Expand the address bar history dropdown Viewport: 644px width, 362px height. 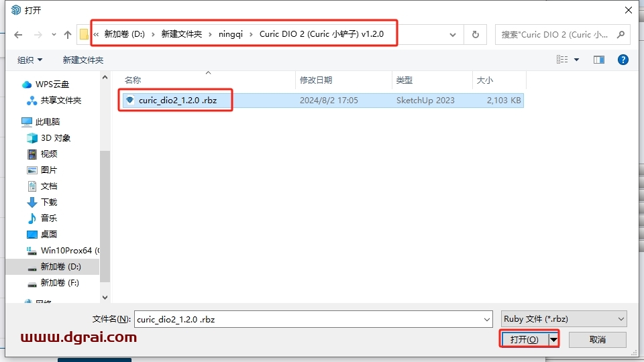click(x=453, y=35)
